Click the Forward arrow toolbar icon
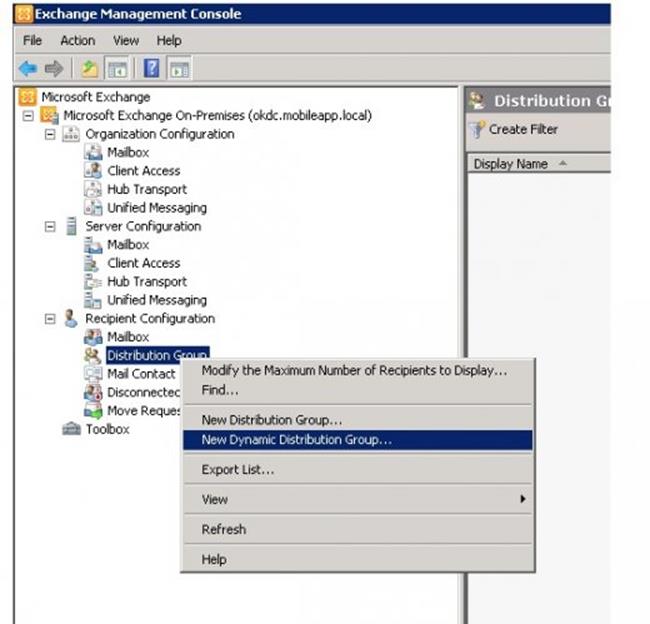 54,68
